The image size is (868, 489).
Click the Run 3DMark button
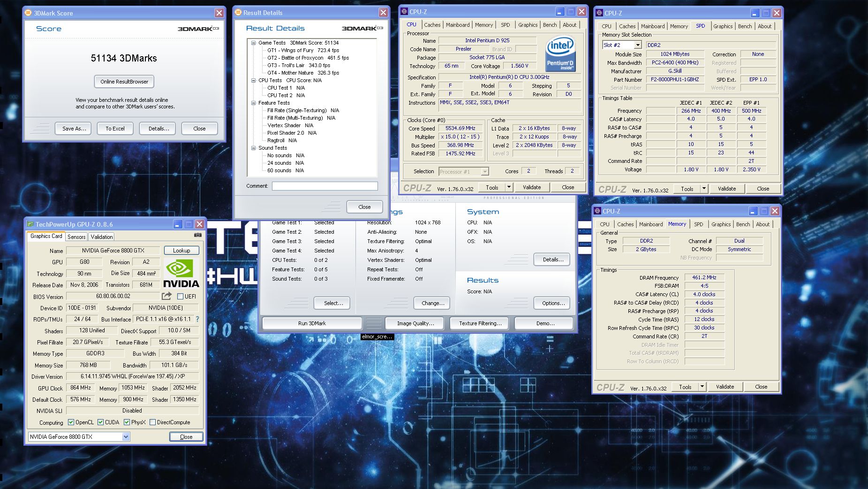[x=312, y=323]
